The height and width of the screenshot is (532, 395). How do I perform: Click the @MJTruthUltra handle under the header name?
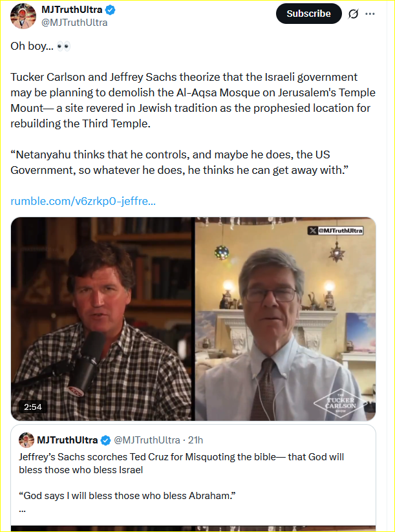tap(74, 23)
